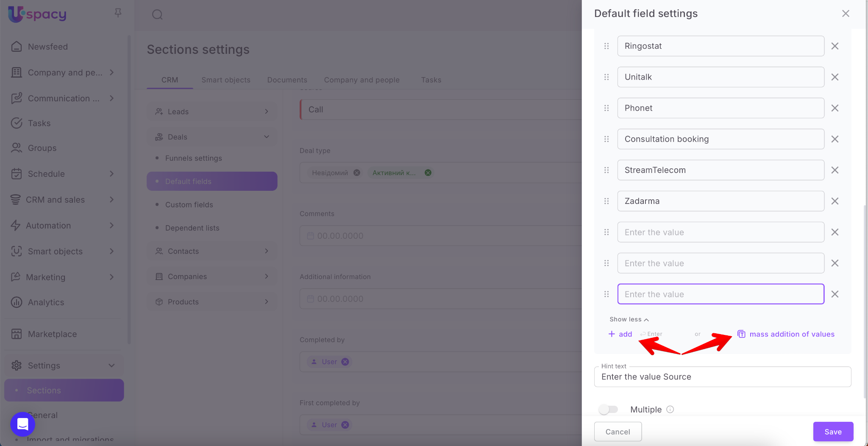Collapse the Deals section in settings
The width and height of the screenshot is (868, 446).
[266, 137]
